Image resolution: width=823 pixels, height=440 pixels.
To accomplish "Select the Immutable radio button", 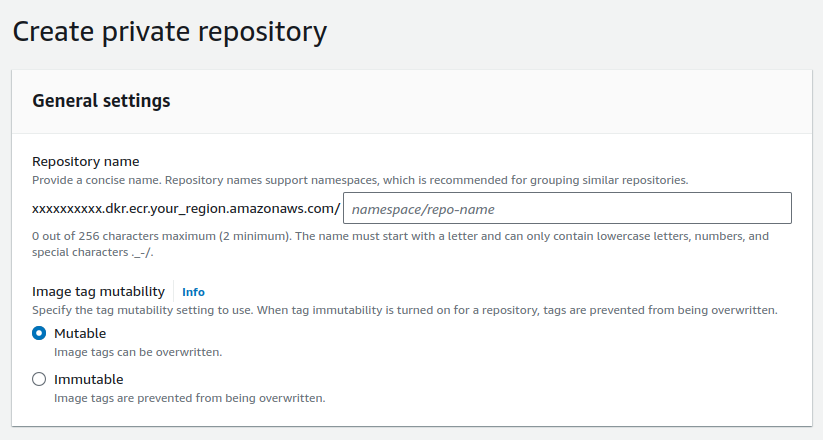I will pyautogui.click(x=39, y=379).
